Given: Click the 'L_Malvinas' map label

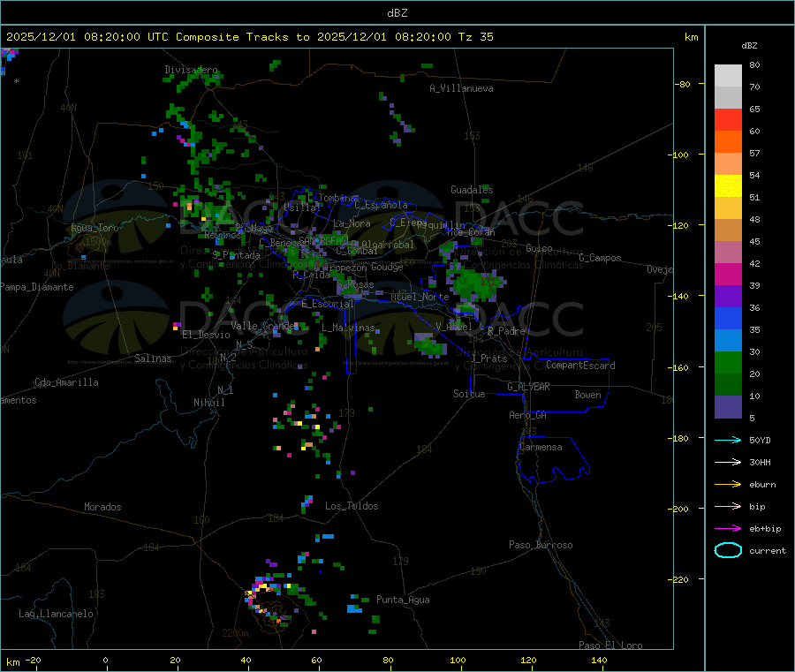Looking at the screenshot, I should point(348,328).
